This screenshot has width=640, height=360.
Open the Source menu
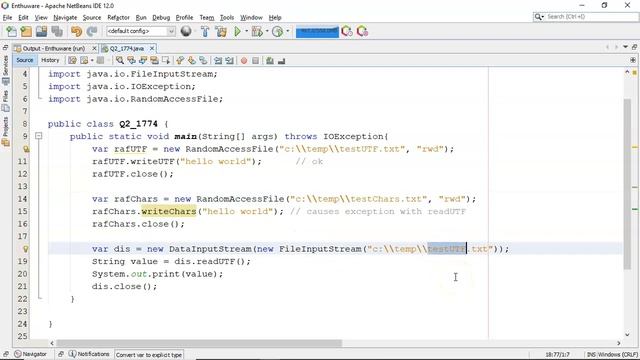pyautogui.click(x=92, y=18)
